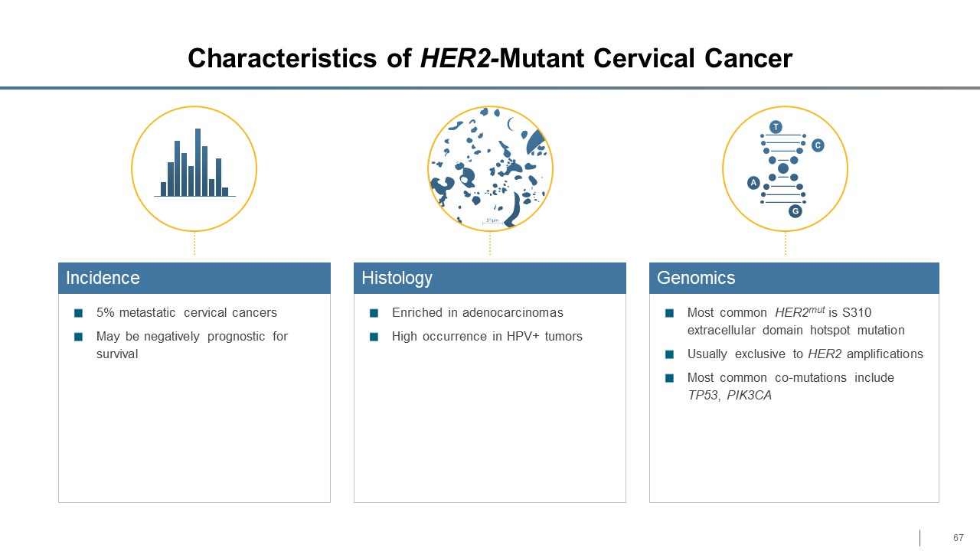
Task: Click the bullet before '5% metastatic cervical cancers'
Action: [x=79, y=313]
